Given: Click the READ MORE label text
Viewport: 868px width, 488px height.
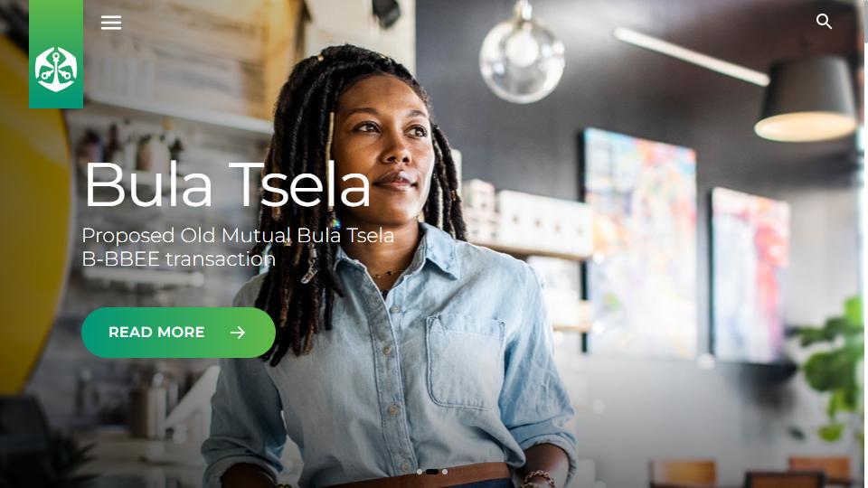Looking at the screenshot, I should tap(156, 333).
